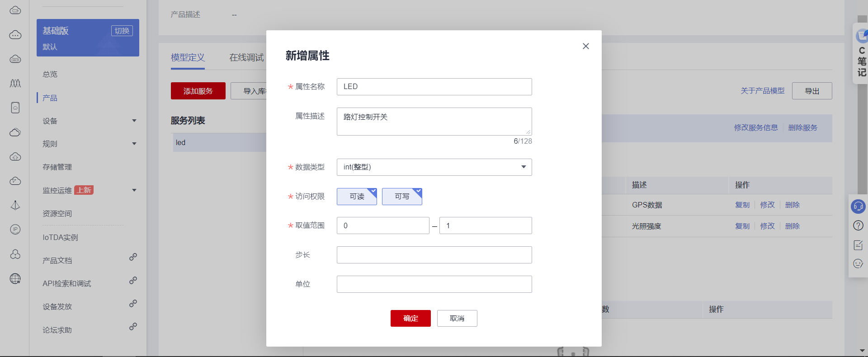Screen dimensions: 868x357
Task: Click 复制 in the 光照强度 row
Action: click(x=742, y=226)
